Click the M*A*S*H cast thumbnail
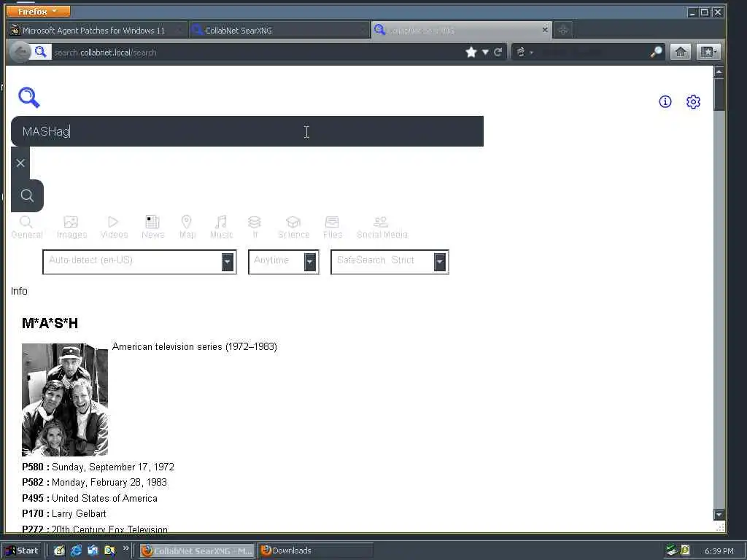 point(65,400)
